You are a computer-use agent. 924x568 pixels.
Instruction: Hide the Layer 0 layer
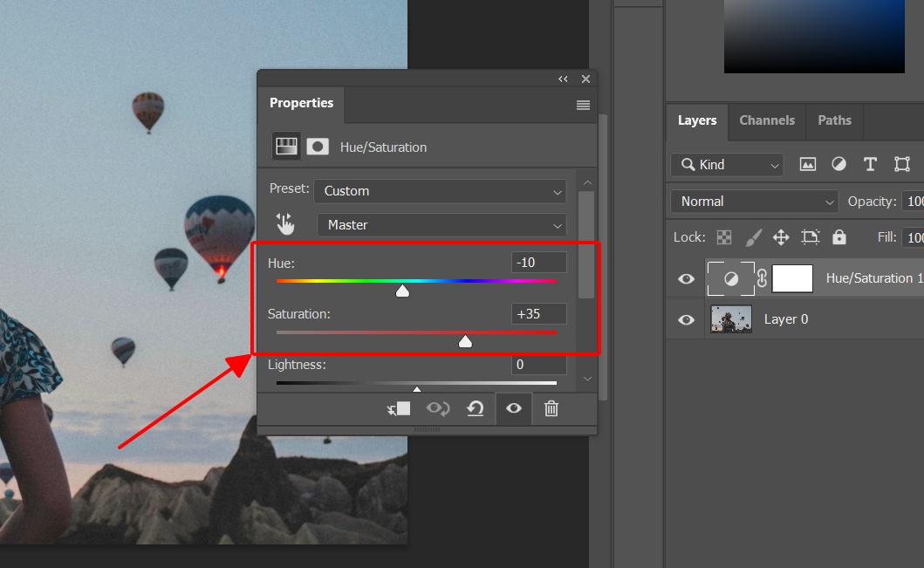686,318
